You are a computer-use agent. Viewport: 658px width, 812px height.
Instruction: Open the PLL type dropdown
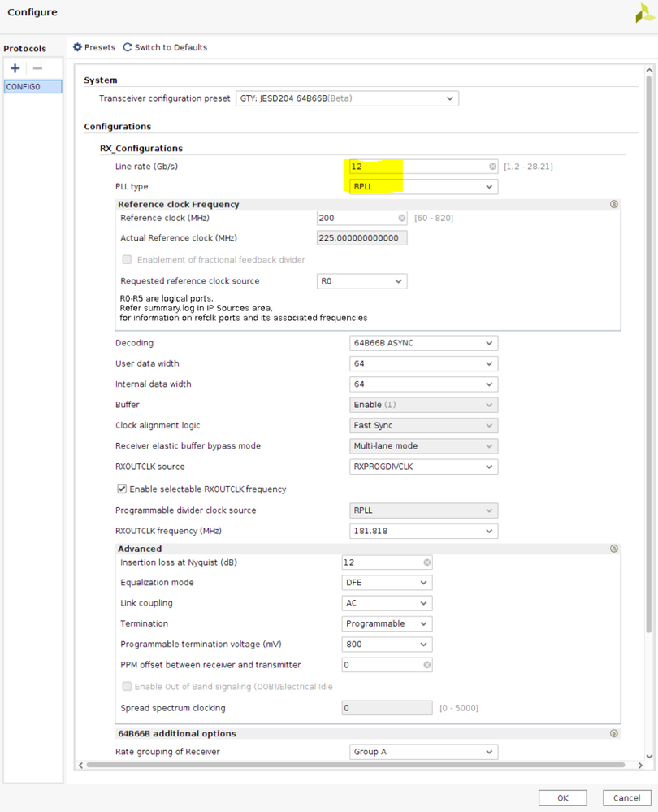tap(423, 187)
